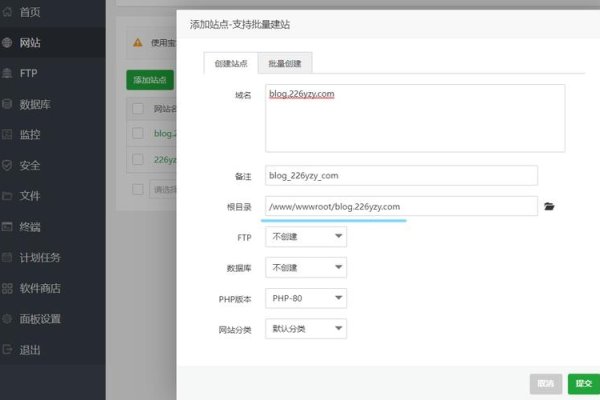This screenshot has height=400, width=600.
Task: Open the 数据库 menu item
Action: pos(35,104)
